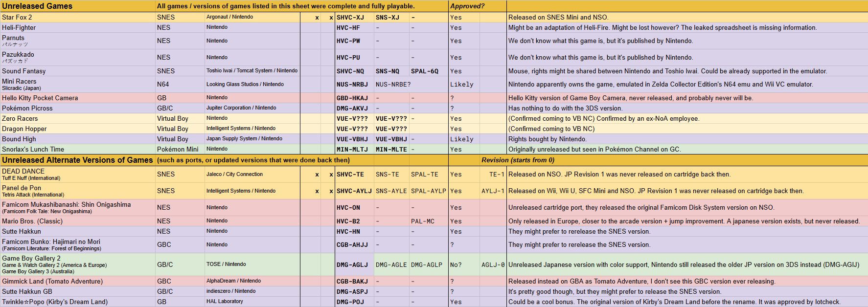Click the 'PAL-MC' code cell

(429, 221)
